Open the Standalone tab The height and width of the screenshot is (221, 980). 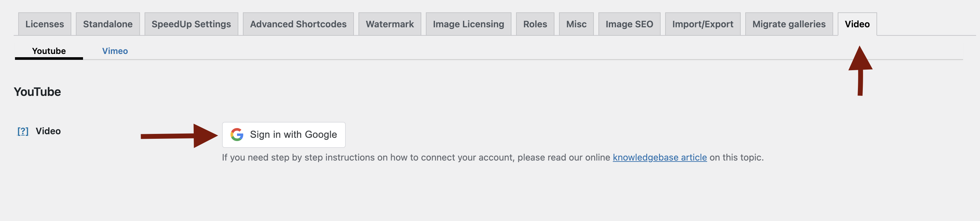(108, 24)
